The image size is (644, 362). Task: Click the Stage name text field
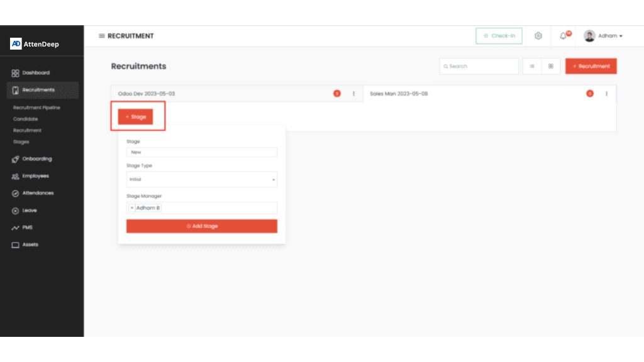pos(201,152)
